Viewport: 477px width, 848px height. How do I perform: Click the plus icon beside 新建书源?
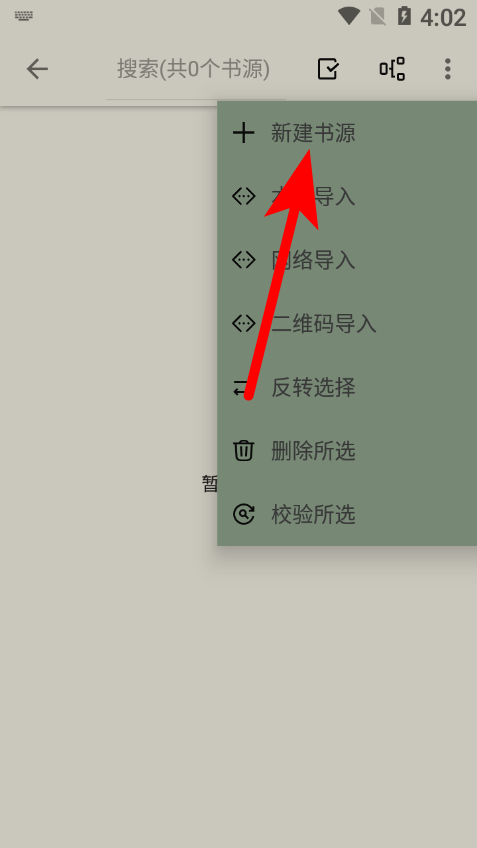pos(243,133)
